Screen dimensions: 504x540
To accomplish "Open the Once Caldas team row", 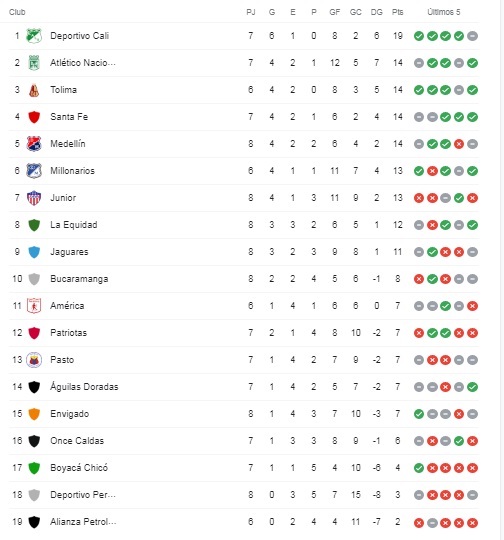I will point(244,441).
